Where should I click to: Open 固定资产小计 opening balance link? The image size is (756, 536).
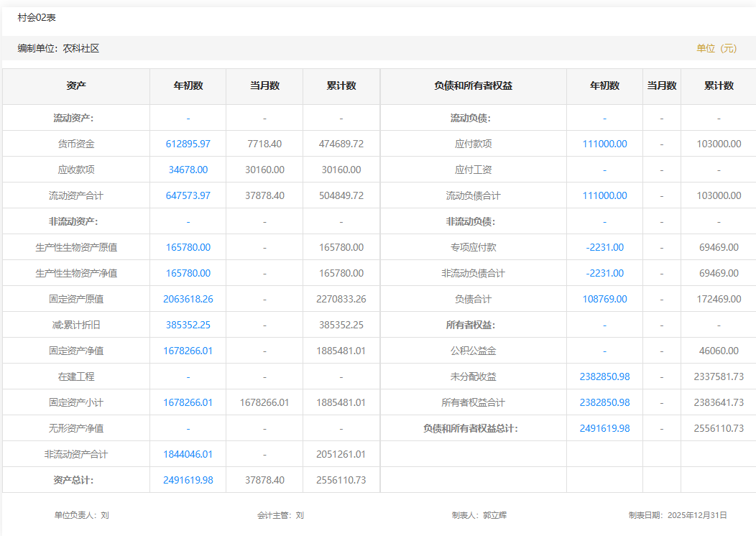[188, 402]
